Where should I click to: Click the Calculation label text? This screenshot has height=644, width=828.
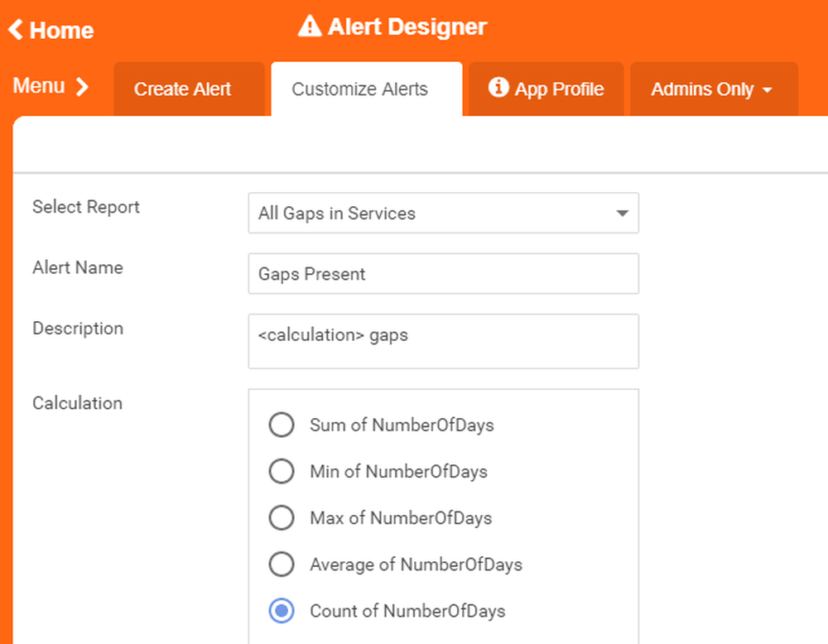pyautogui.click(x=77, y=403)
